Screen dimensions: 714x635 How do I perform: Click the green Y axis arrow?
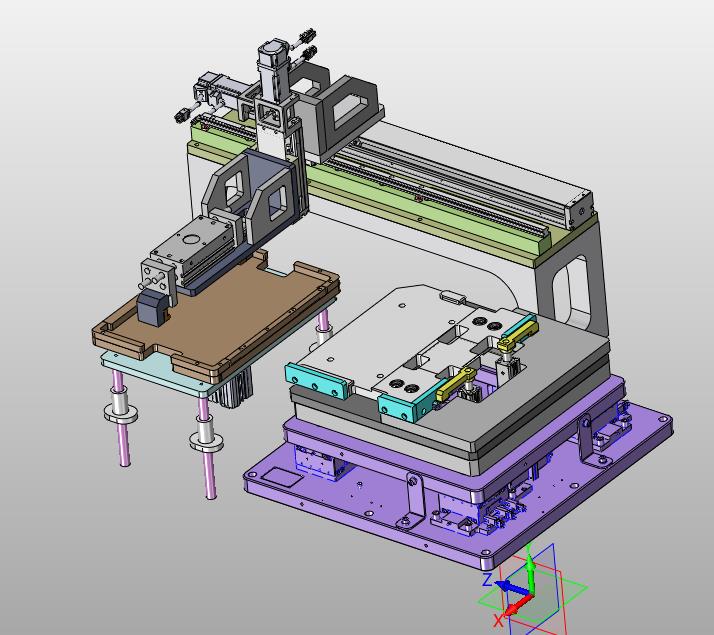click(530, 574)
